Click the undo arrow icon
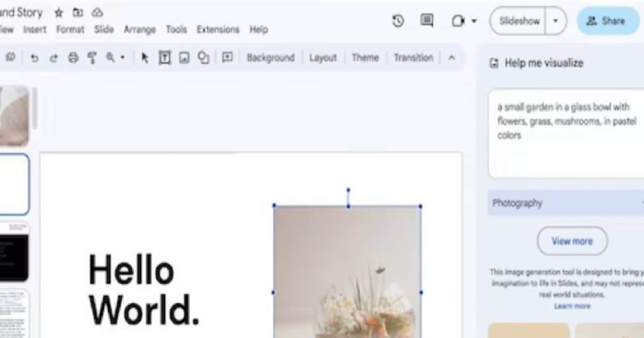The width and height of the screenshot is (644, 338). 35,58
